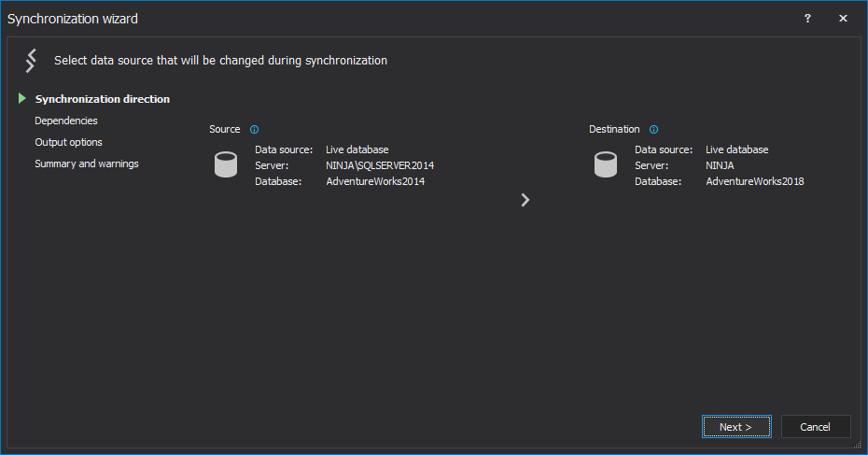Click the Source info icon
The height and width of the screenshot is (455, 868).
pyautogui.click(x=254, y=130)
